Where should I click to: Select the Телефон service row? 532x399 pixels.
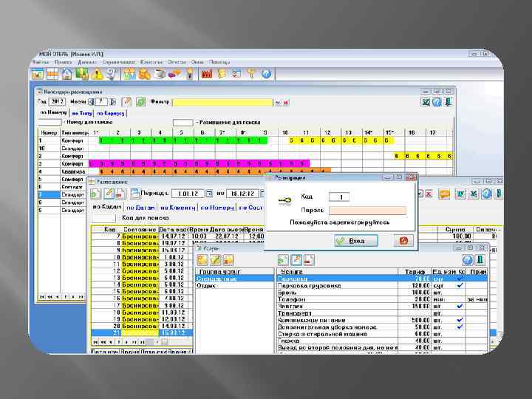(382, 299)
